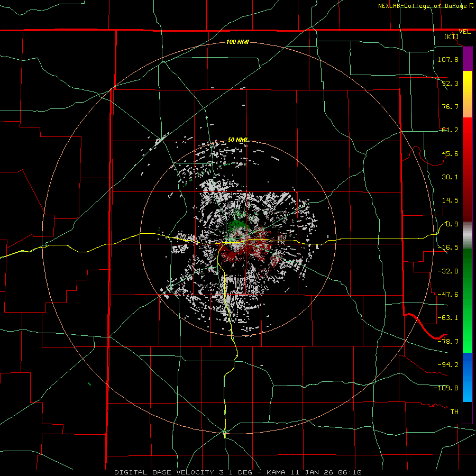
Task: Click the 14.5 legend value
Action: coord(450,200)
